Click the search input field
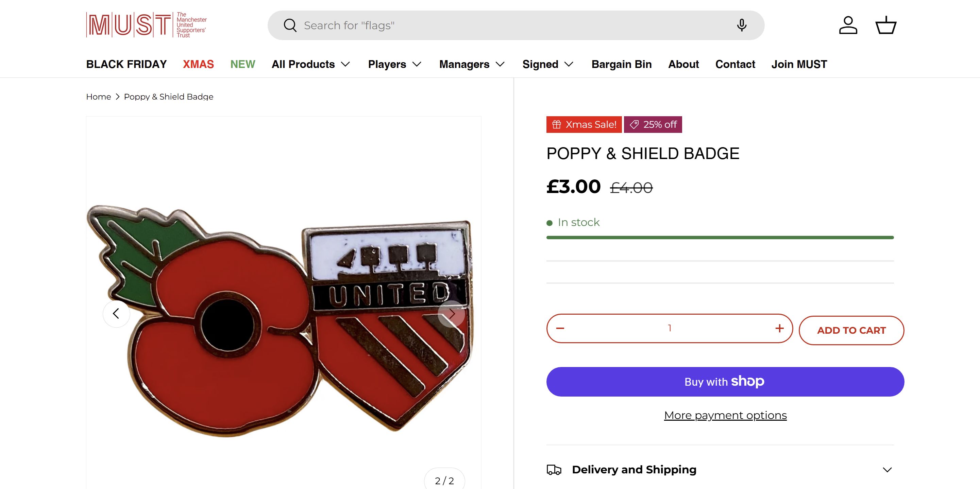The width and height of the screenshot is (980, 489). [513, 25]
